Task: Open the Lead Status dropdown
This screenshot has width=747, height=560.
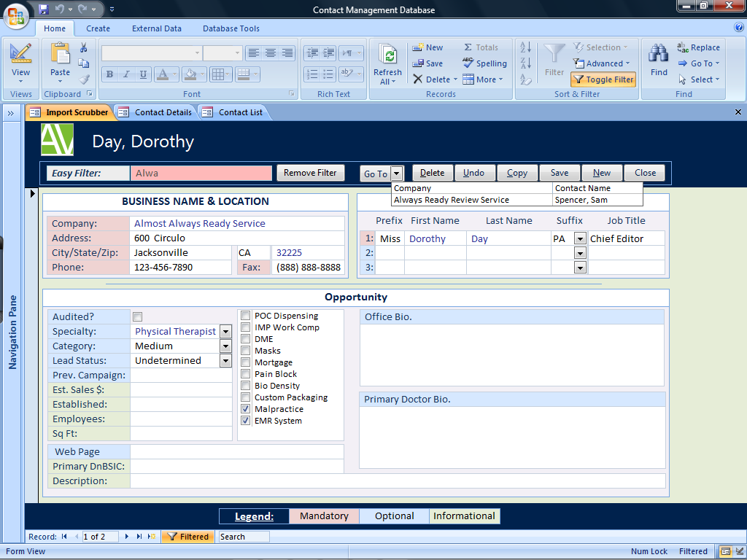Action: tap(226, 361)
